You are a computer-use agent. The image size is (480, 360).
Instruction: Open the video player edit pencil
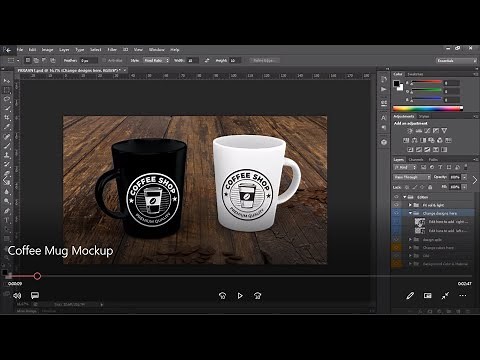click(410, 296)
